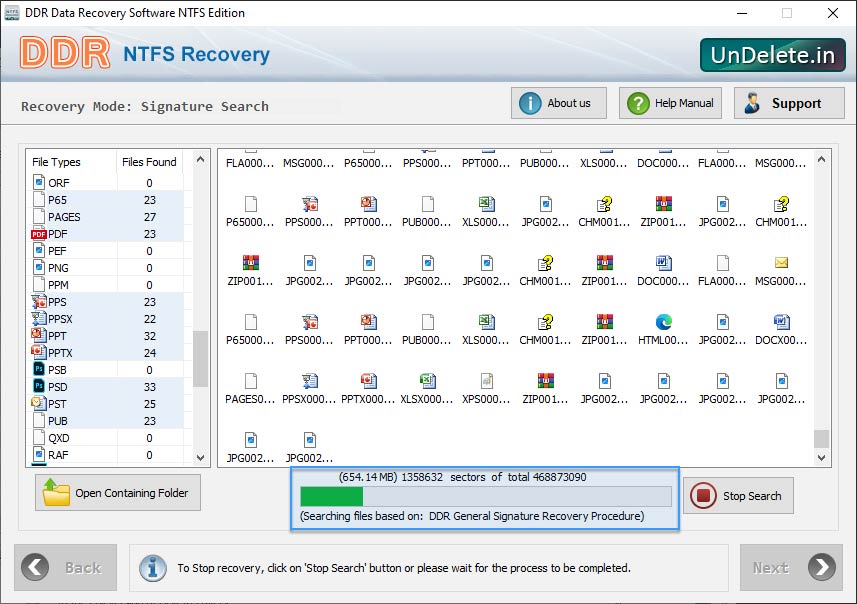Click up arrow of recovered files scrollbar

click(821, 160)
